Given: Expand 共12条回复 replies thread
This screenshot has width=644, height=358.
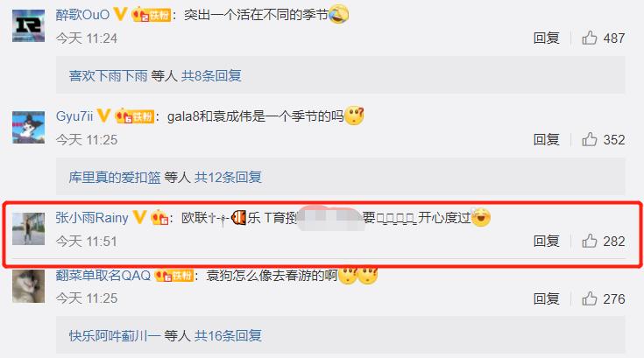Looking at the screenshot, I should point(228,177).
